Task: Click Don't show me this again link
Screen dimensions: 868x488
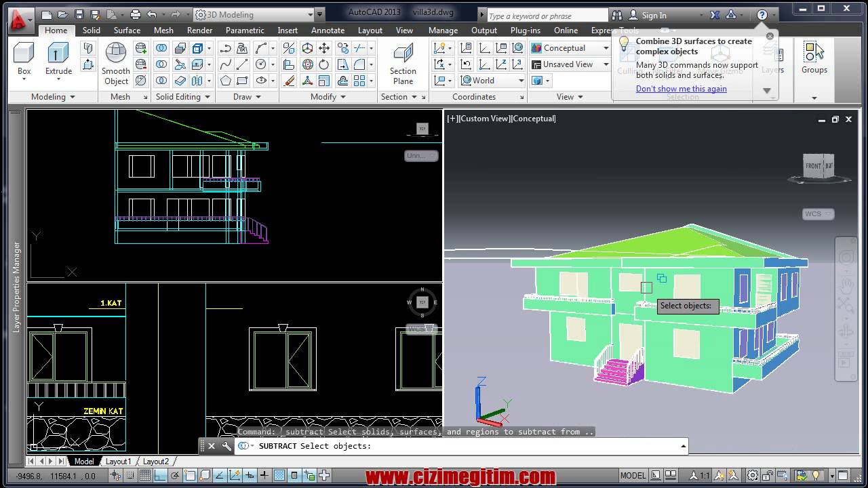Action: tap(681, 89)
